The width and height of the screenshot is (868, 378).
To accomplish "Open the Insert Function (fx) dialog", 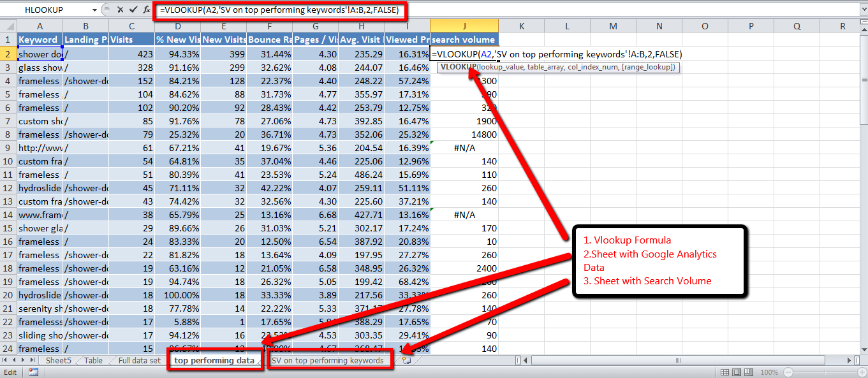I will pos(147,10).
